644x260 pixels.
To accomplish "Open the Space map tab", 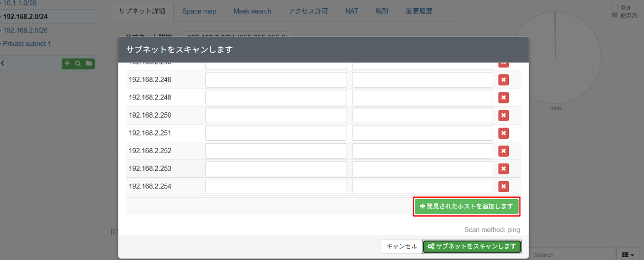I will pyautogui.click(x=199, y=11).
